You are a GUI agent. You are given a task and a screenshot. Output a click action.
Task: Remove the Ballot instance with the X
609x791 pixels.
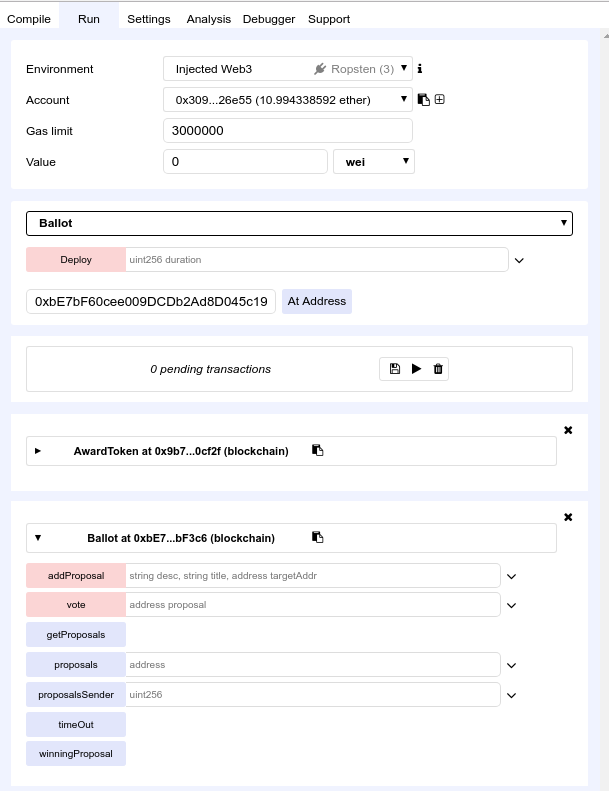(x=568, y=517)
